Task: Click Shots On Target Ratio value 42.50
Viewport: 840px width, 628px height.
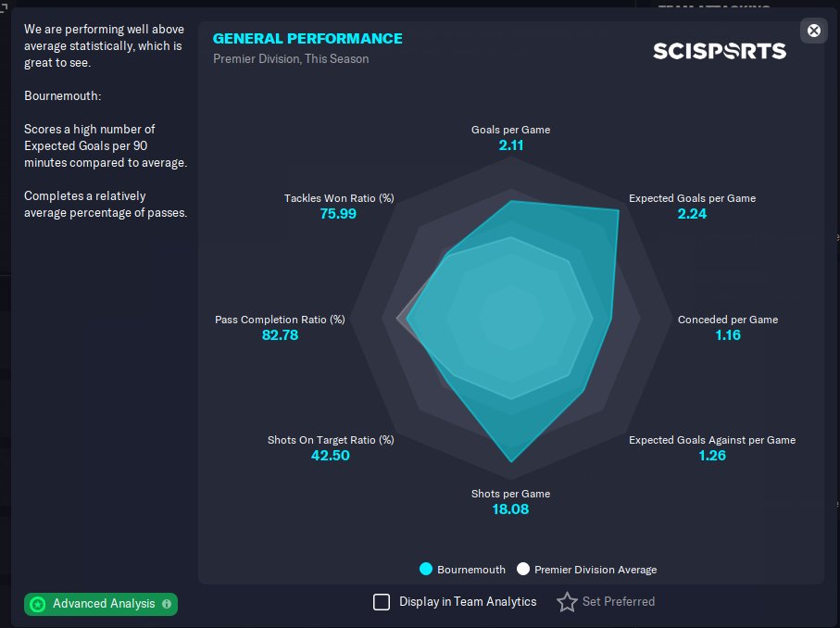Action: pyautogui.click(x=330, y=456)
